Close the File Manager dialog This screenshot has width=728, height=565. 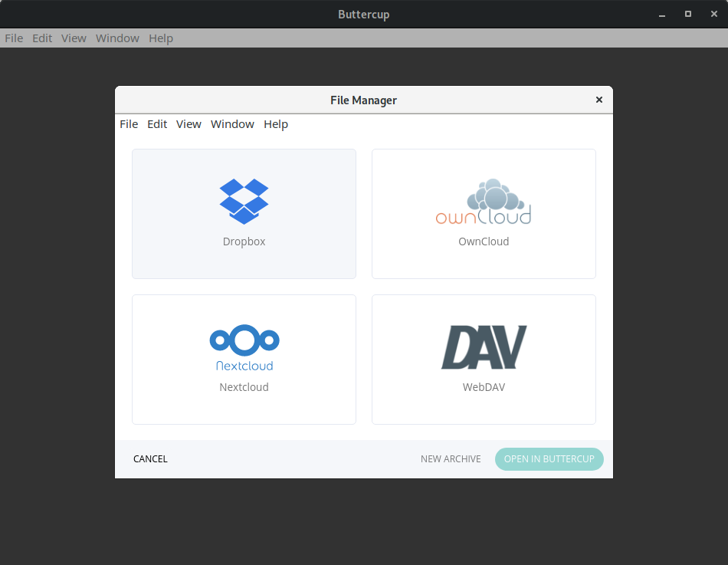tap(599, 100)
